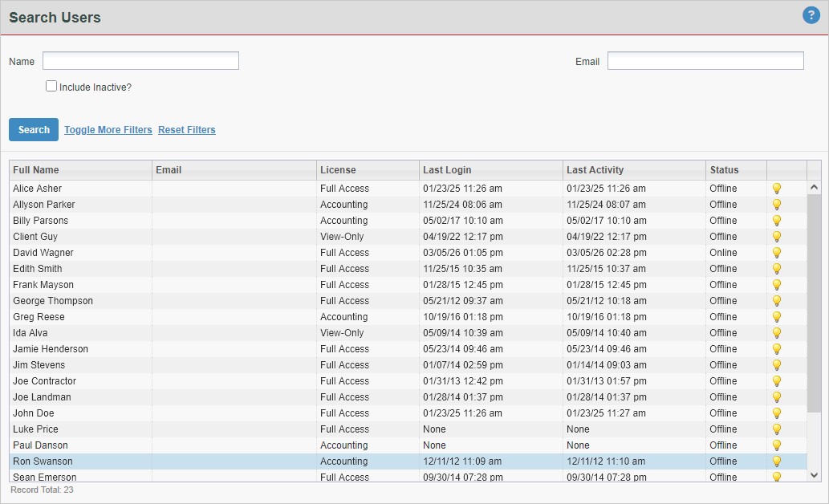The height and width of the screenshot is (504, 829).
Task: Sort users by License column header
Action: coord(338,170)
